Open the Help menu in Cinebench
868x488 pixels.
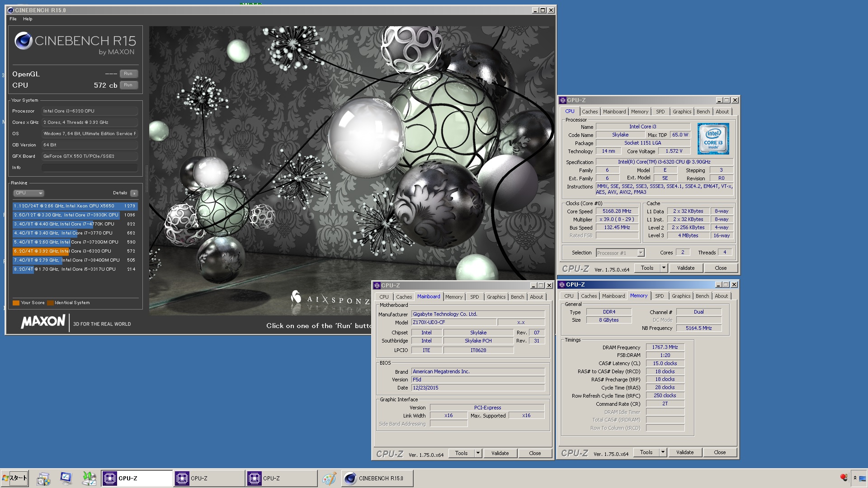pyautogui.click(x=28, y=19)
